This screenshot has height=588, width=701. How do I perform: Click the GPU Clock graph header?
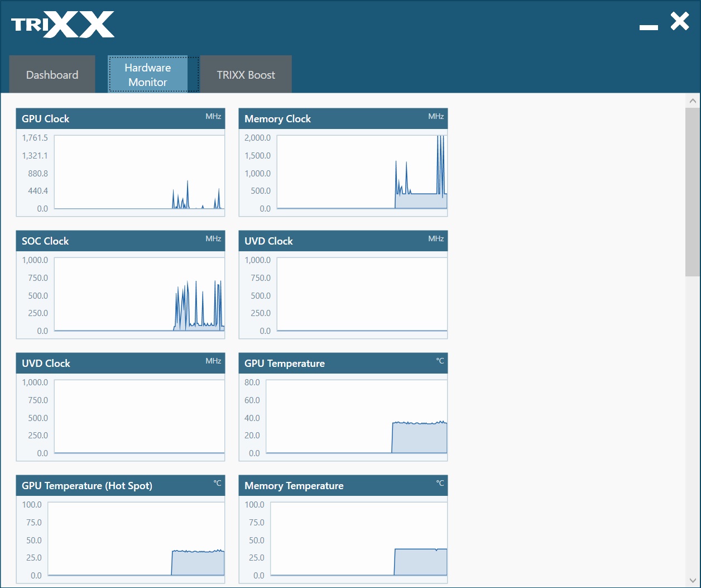[121, 118]
